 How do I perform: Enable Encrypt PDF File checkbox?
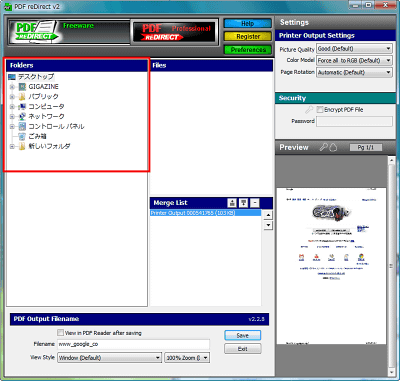pos(320,110)
